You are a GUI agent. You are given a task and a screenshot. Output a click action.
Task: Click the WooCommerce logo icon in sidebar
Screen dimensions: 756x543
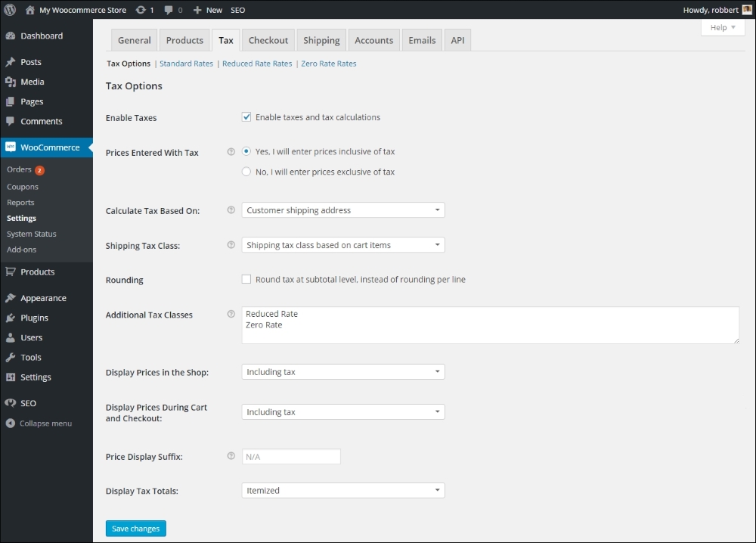(x=10, y=147)
